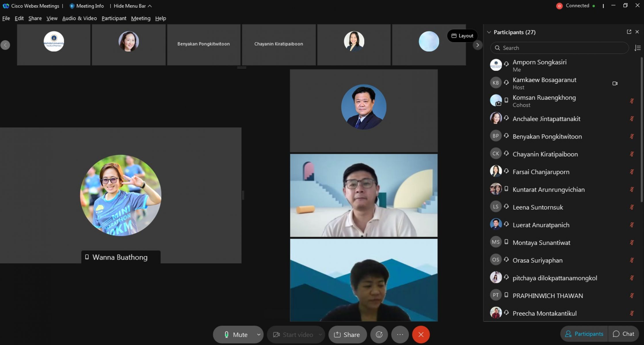
Task: Select Chayanin Kiratipaiboon thumbnail
Action: click(279, 45)
